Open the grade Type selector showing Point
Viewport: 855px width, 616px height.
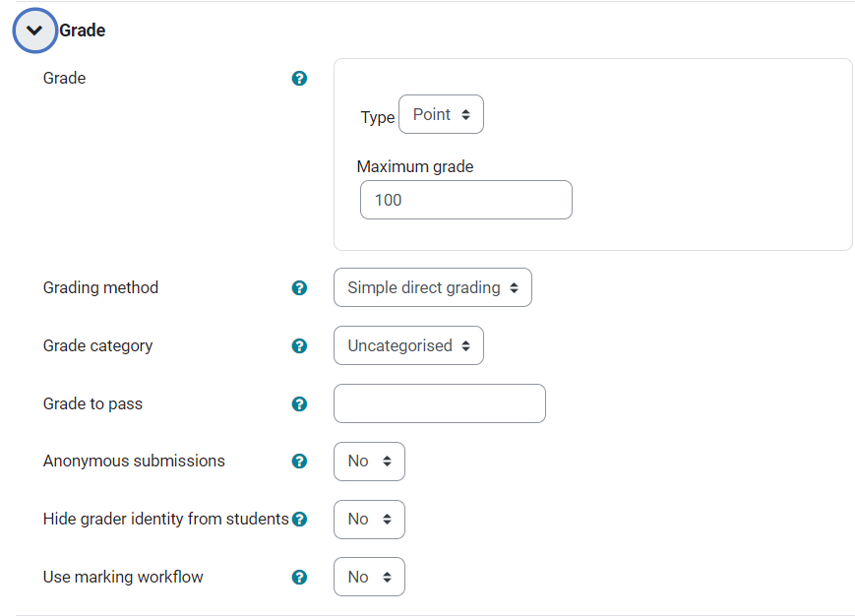point(441,114)
